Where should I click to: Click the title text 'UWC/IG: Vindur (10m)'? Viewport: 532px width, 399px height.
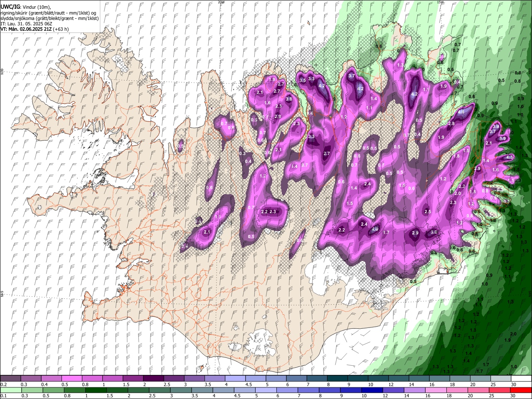click(x=26, y=7)
